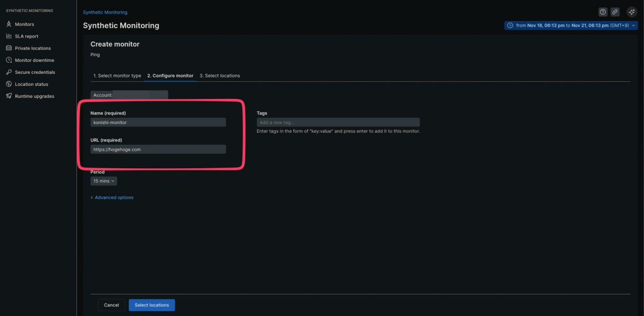Open the help question mark icon
This screenshot has height=316, width=644.
(x=603, y=12)
